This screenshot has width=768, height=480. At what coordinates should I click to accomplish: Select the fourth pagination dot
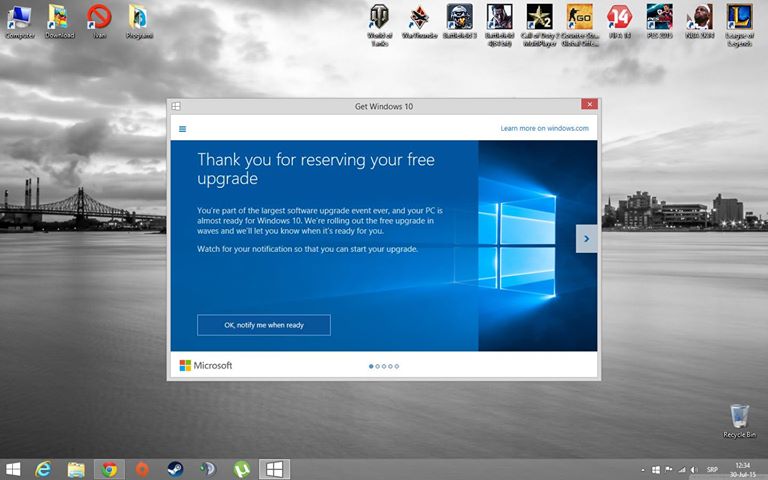coord(390,366)
